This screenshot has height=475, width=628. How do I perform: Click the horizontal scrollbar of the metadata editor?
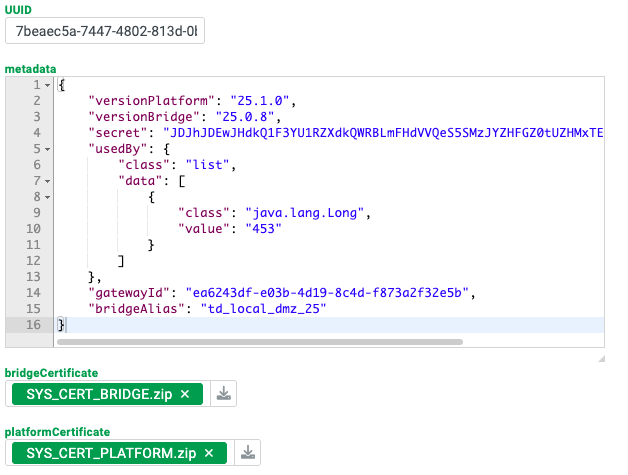click(x=260, y=342)
